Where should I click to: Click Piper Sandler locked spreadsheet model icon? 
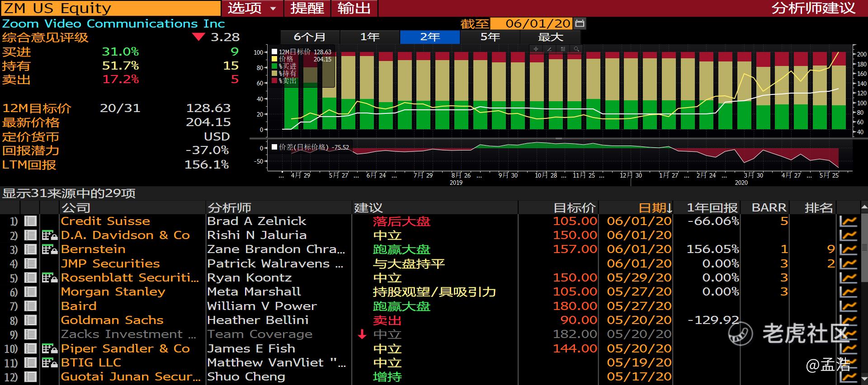(49, 348)
